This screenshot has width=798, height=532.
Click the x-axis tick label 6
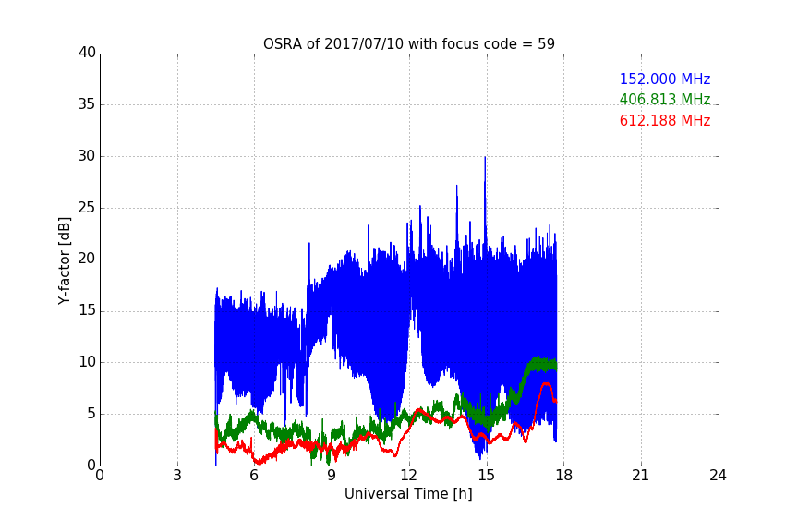coord(255,476)
